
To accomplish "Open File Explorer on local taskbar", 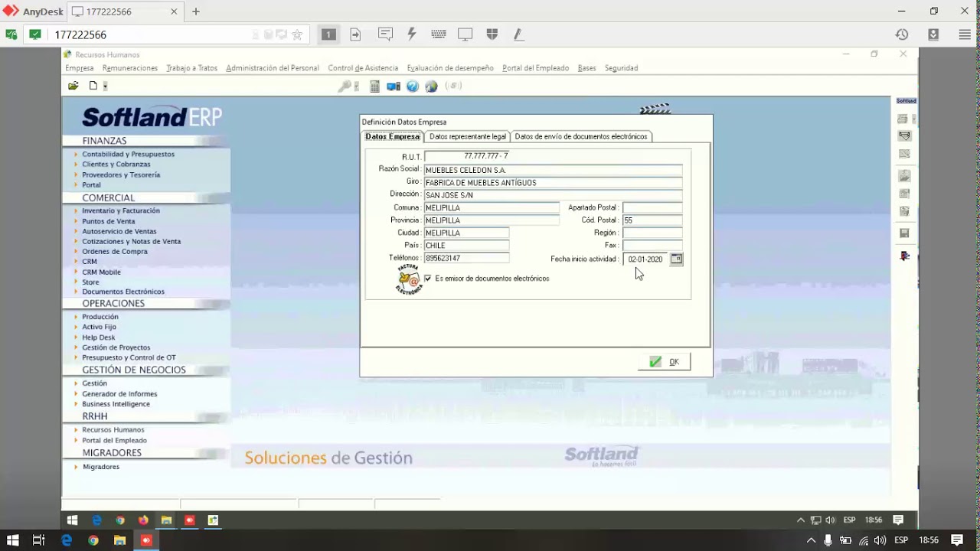I will pos(119,540).
